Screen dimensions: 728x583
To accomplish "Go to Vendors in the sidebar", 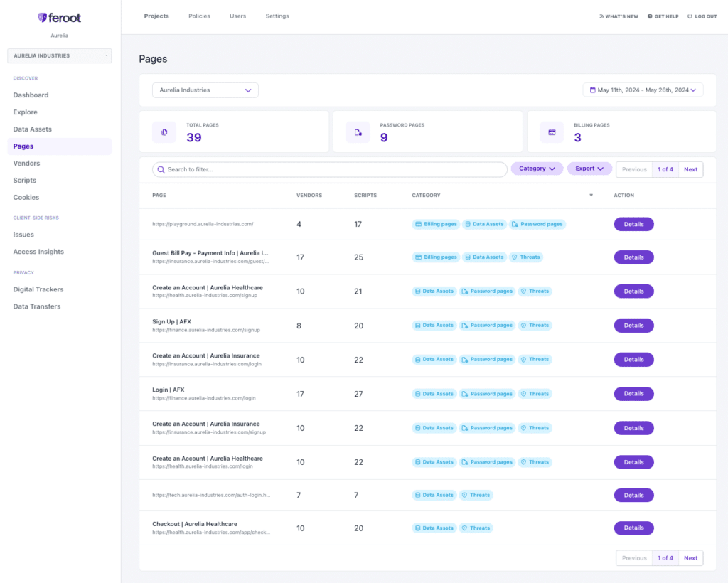I will click(x=26, y=164).
